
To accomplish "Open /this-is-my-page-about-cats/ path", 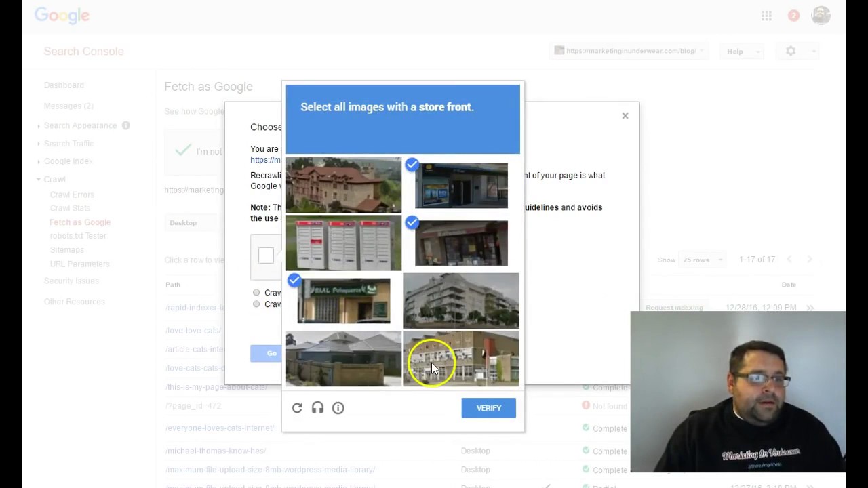I will [216, 387].
